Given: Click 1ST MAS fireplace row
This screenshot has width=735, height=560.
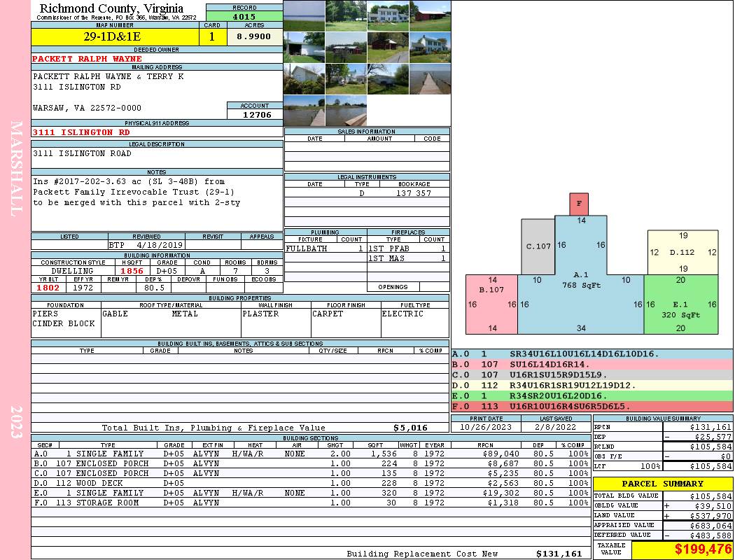Looking at the screenshot, I should pos(408,258).
